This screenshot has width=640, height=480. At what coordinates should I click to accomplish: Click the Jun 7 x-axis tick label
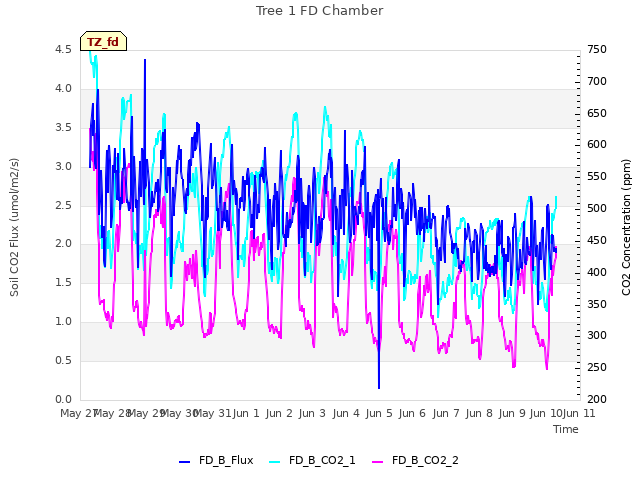(x=446, y=413)
